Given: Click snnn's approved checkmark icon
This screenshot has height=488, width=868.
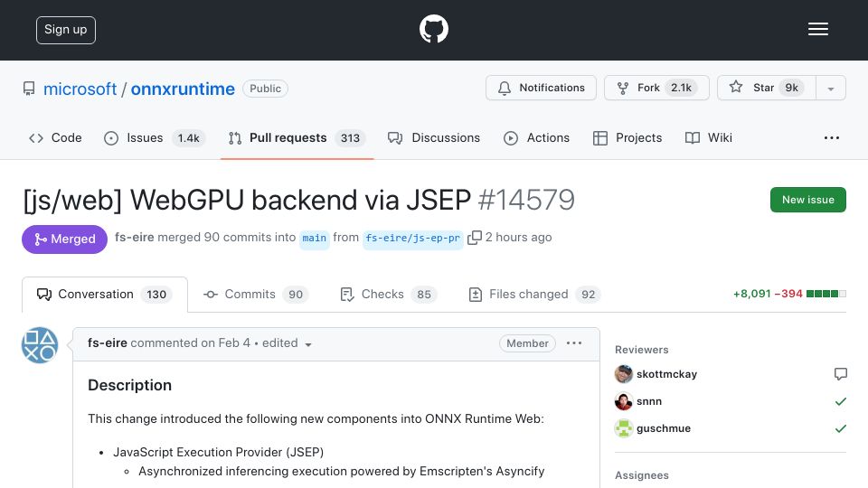Looking at the screenshot, I should coord(840,401).
